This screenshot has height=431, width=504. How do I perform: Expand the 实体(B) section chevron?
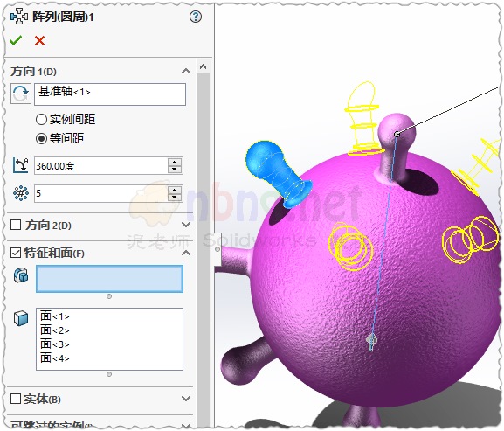[x=186, y=399]
